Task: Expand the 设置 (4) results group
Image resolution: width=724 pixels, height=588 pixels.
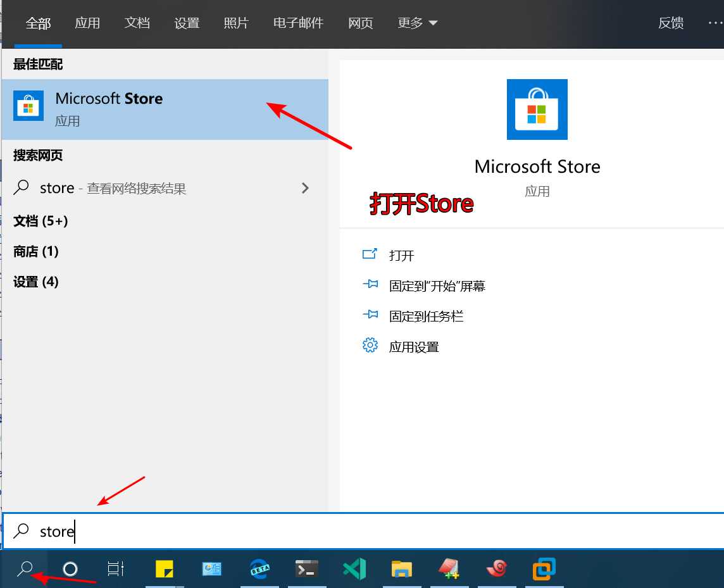Action: pos(36,282)
